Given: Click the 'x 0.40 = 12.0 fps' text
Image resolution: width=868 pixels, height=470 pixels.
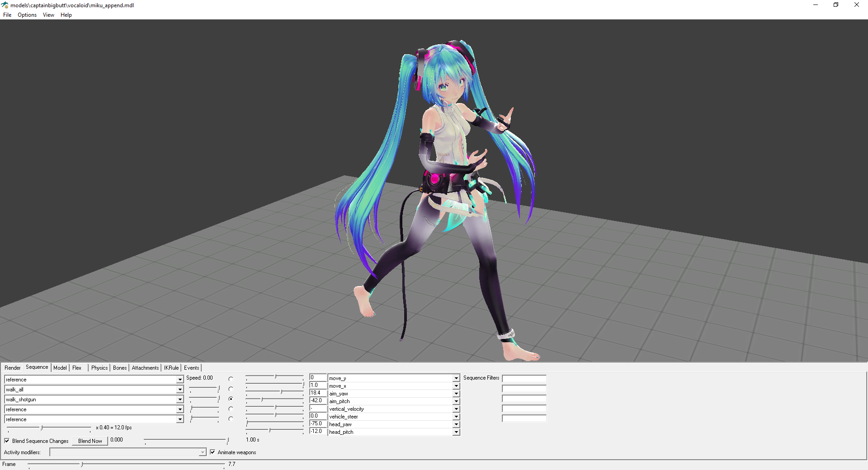Looking at the screenshot, I should coord(114,428).
